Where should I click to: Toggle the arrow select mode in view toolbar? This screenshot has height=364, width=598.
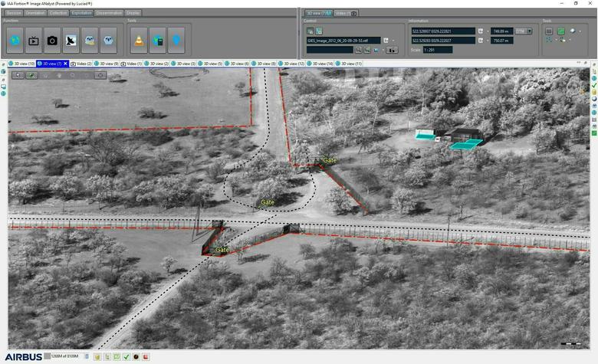(18, 75)
